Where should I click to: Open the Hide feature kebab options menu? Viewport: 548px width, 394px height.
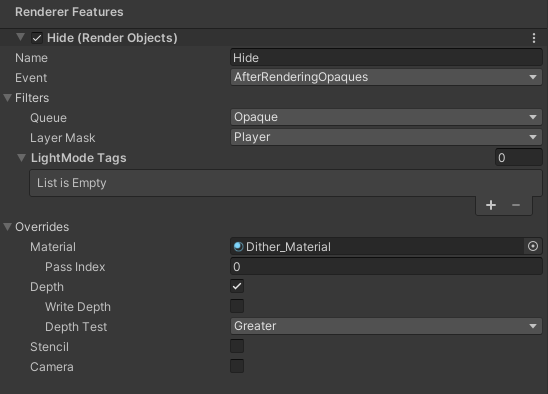click(534, 38)
